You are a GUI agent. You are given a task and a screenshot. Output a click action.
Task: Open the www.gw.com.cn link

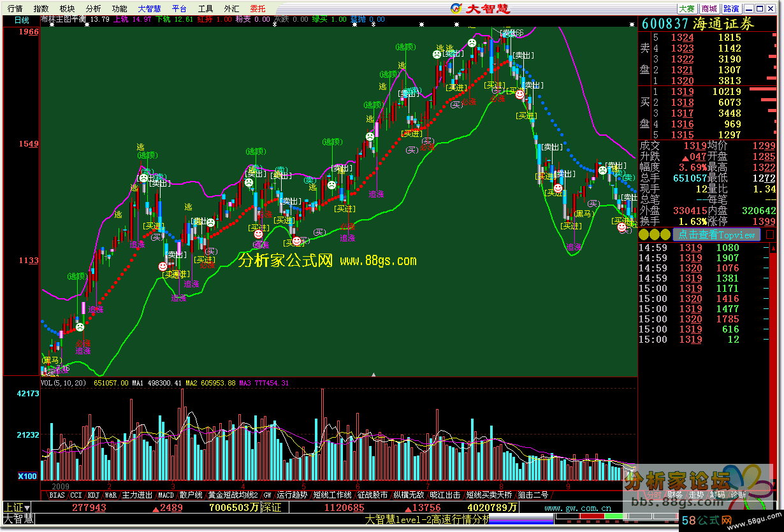(579, 508)
